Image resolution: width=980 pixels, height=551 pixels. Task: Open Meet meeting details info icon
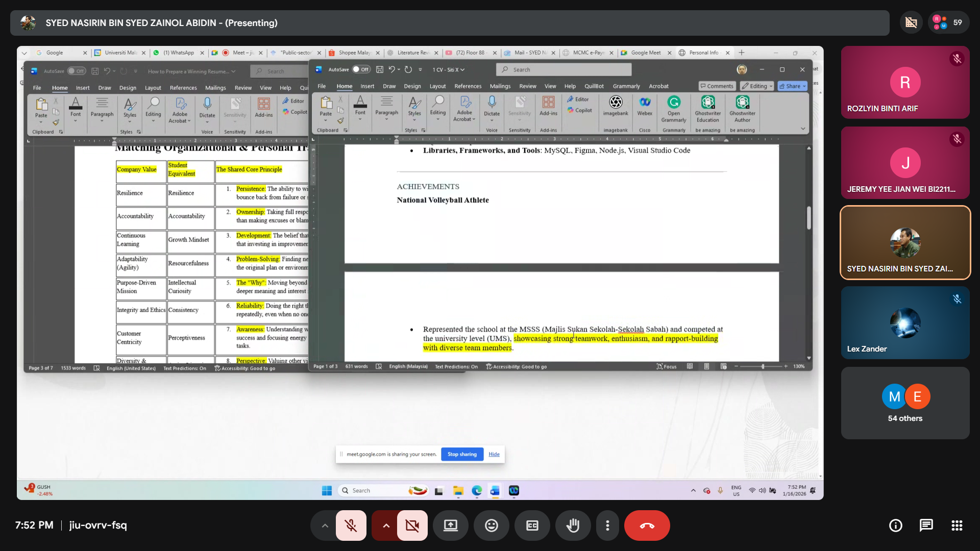pos(895,525)
